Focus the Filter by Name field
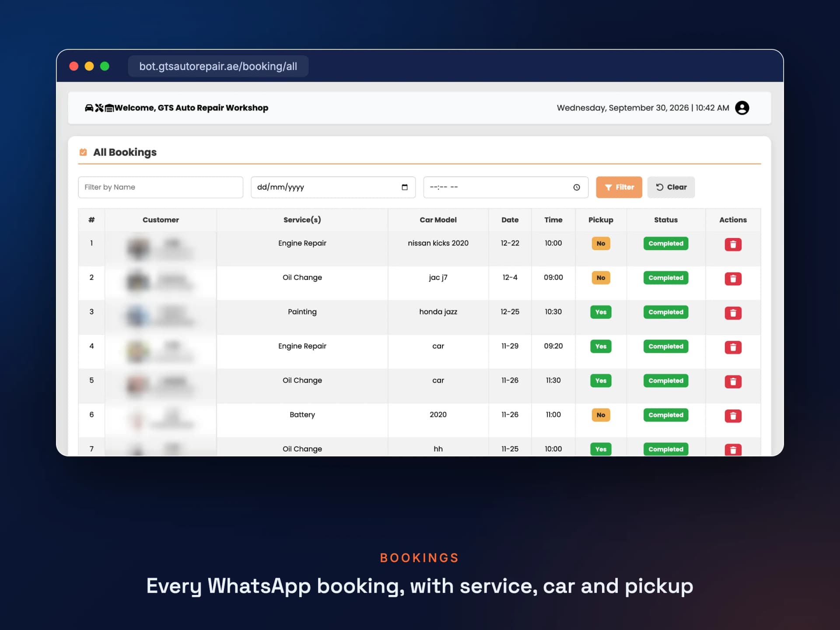The width and height of the screenshot is (840, 630). (161, 187)
